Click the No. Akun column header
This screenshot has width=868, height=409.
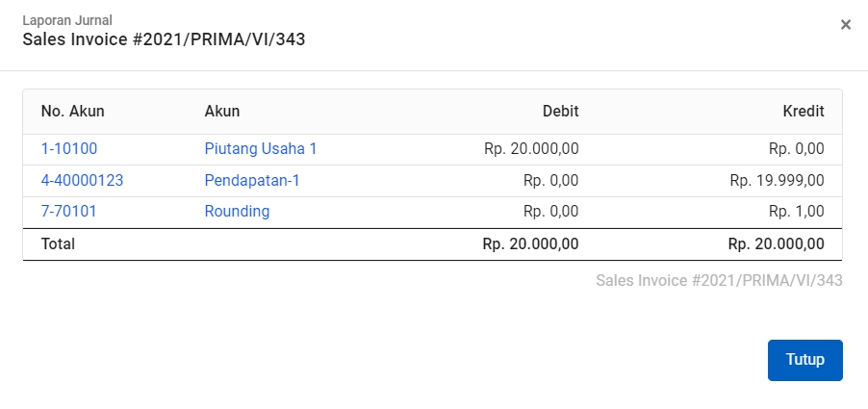pos(72,112)
